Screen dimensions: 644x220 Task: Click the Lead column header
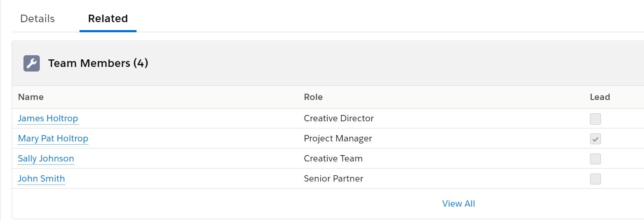pyautogui.click(x=600, y=97)
